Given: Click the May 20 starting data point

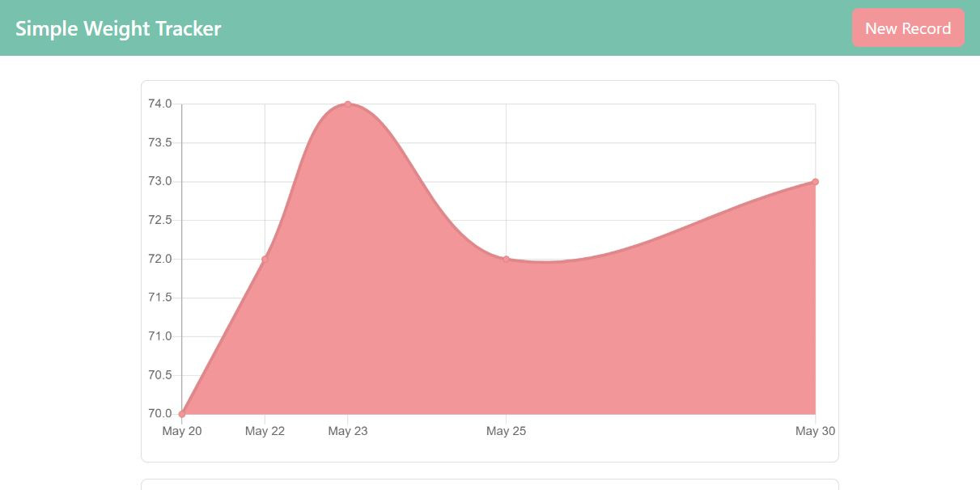Looking at the screenshot, I should click(x=182, y=412).
